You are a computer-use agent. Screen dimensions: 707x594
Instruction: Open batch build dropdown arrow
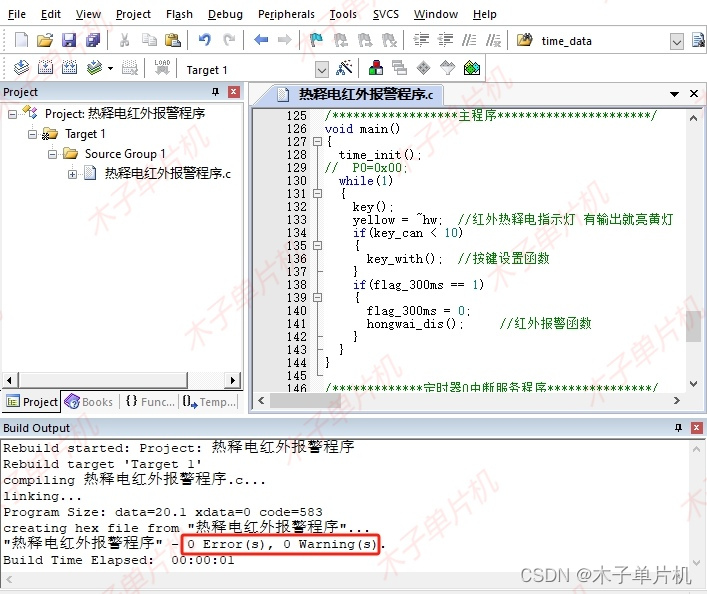[110, 69]
